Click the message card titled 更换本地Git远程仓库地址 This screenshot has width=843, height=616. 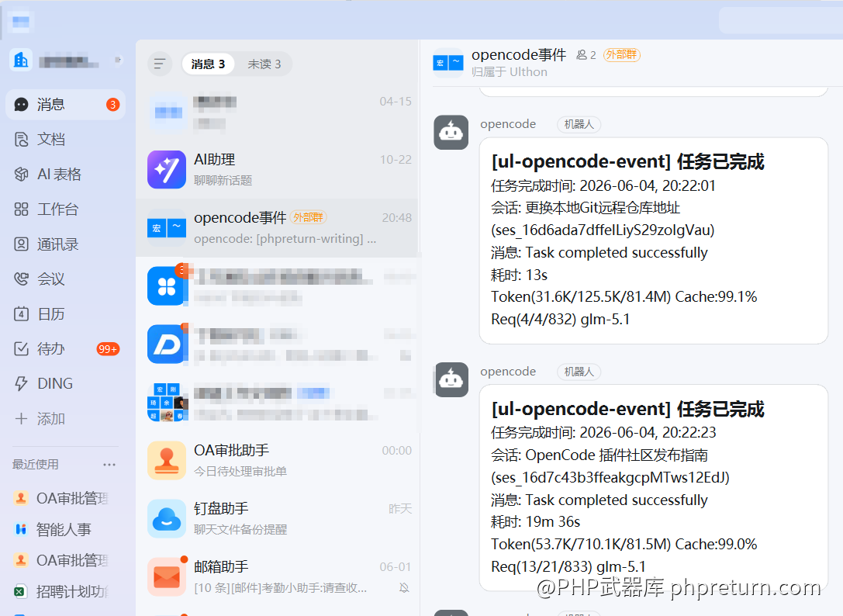coord(654,241)
